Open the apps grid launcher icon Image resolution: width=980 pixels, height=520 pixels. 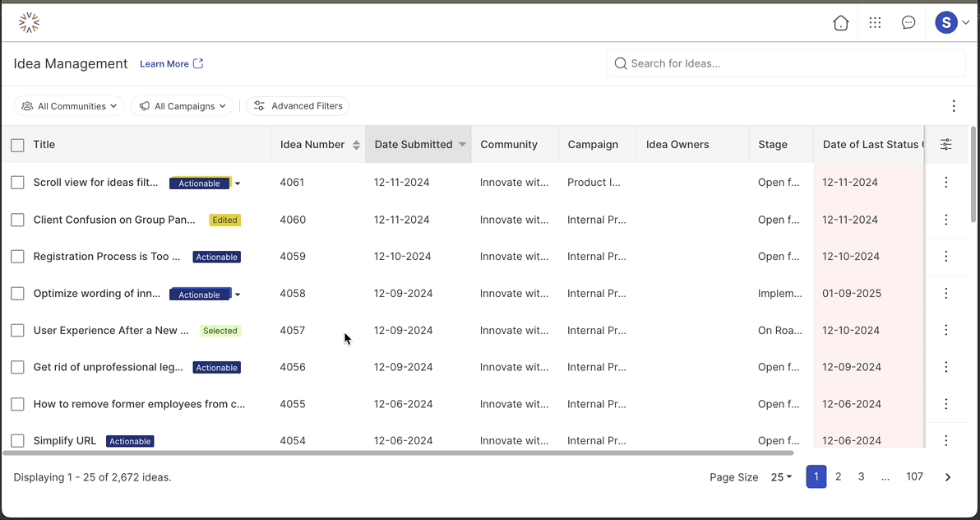(875, 23)
